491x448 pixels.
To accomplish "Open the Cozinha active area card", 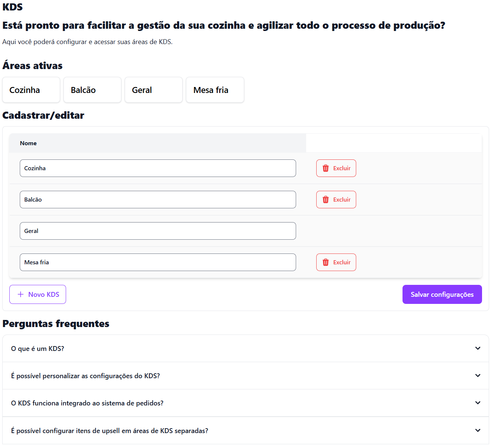I will click(31, 90).
